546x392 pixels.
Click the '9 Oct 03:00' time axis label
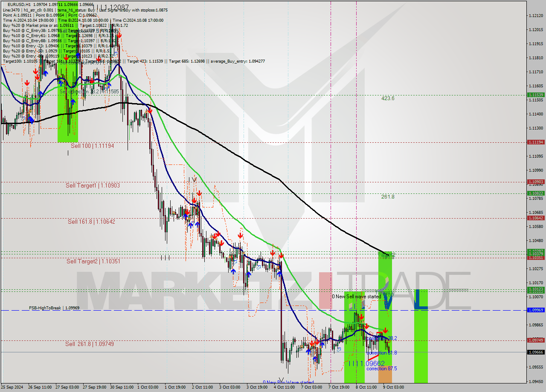(393, 387)
